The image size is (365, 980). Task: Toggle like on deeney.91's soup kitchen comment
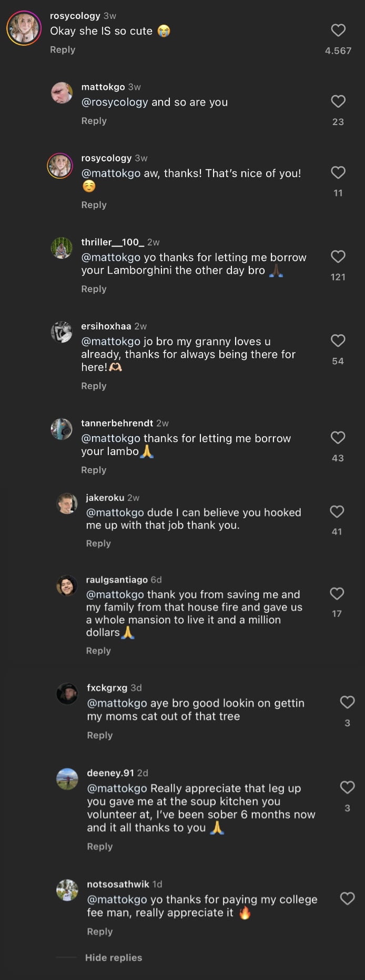(347, 787)
